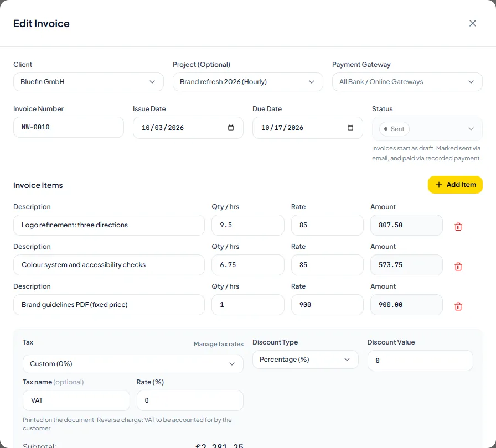Open the Status dropdown showing Sent
The height and width of the screenshot is (448, 496).
pyautogui.click(x=427, y=129)
